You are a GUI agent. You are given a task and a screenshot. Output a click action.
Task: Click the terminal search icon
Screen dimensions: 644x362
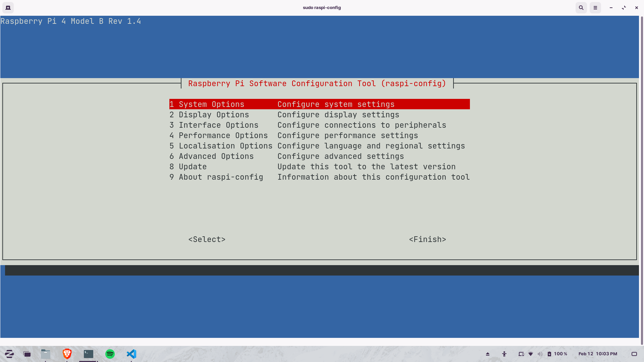(x=581, y=7)
